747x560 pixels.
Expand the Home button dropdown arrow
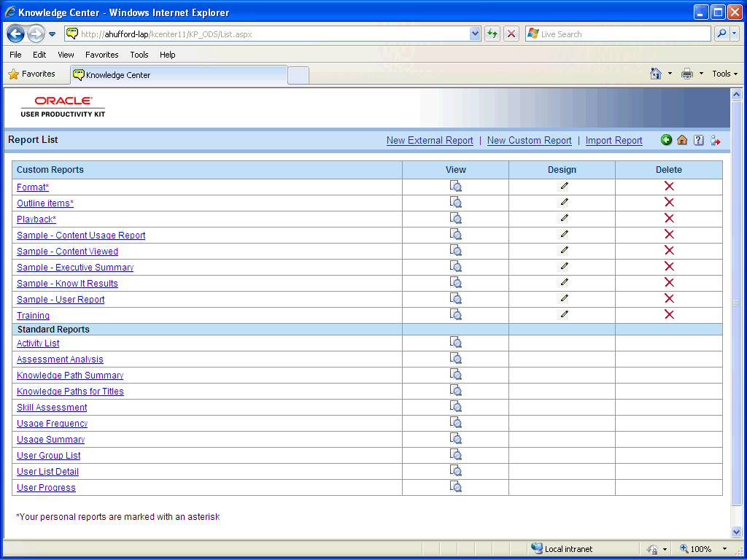[670, 74]
